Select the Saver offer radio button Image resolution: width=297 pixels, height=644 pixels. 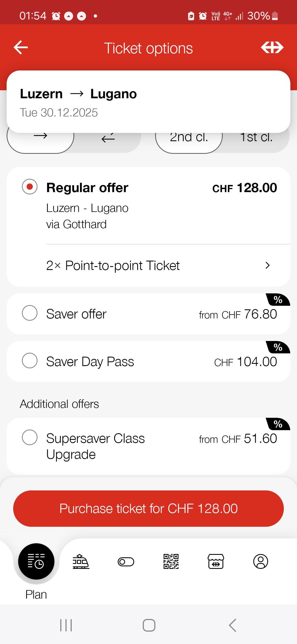click(x=30, y=313)
